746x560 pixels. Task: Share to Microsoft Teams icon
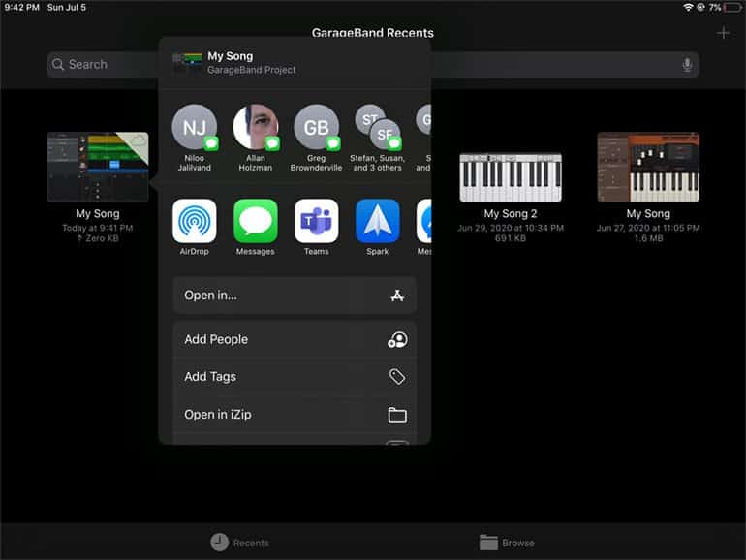tap(317, 221)
